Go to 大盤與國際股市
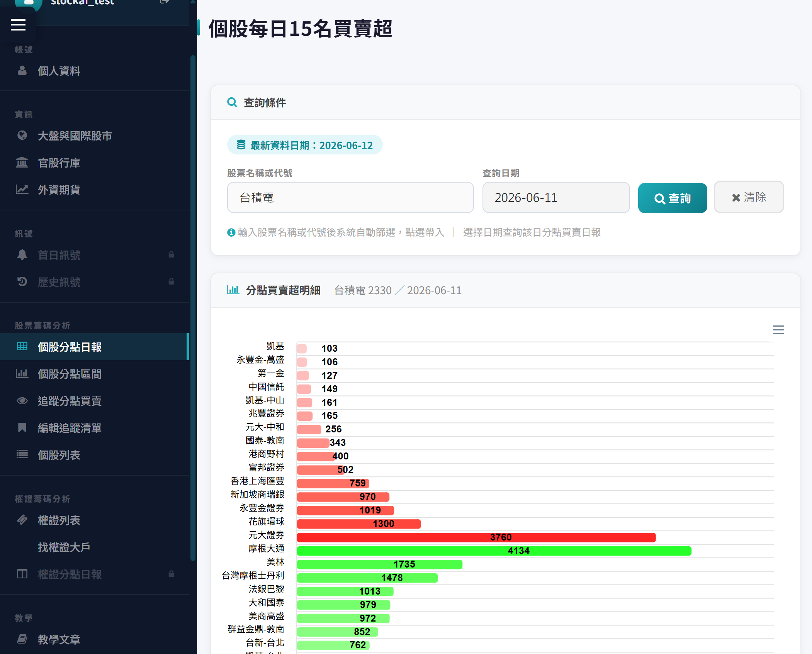Viewport: 812px width, 654px height. tap(75, 136)
